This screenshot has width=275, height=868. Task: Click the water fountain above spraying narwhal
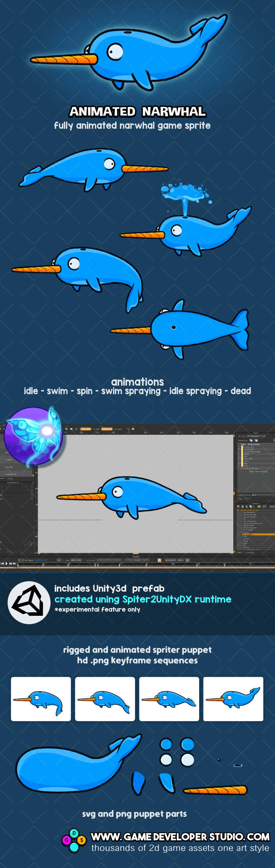click(185, 198)
